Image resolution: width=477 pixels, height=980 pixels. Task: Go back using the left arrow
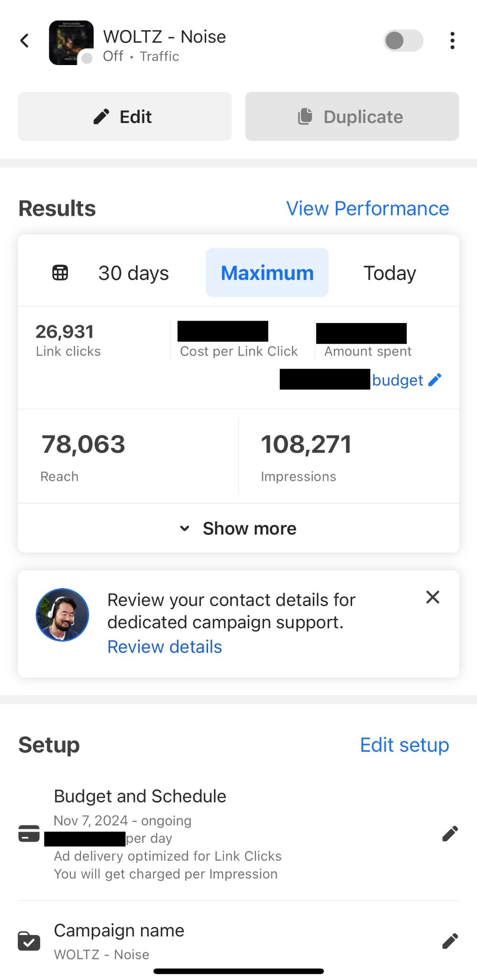pos(25,41)
